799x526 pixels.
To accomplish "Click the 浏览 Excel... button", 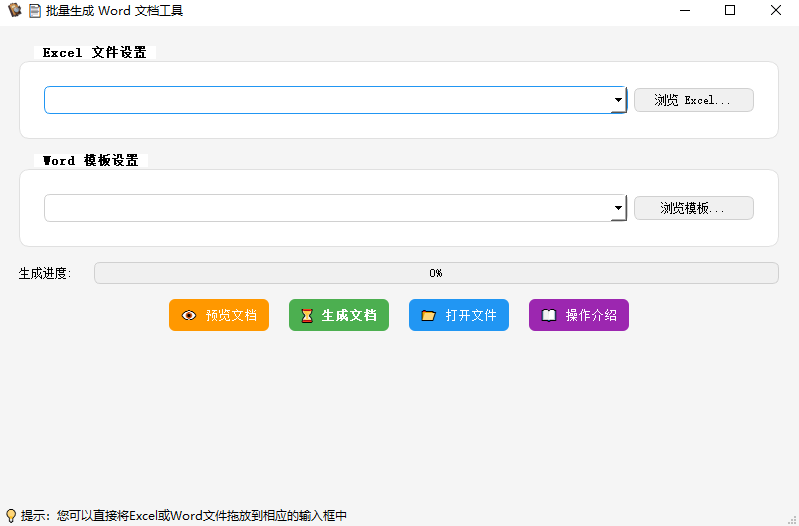I will coord(694,100).
